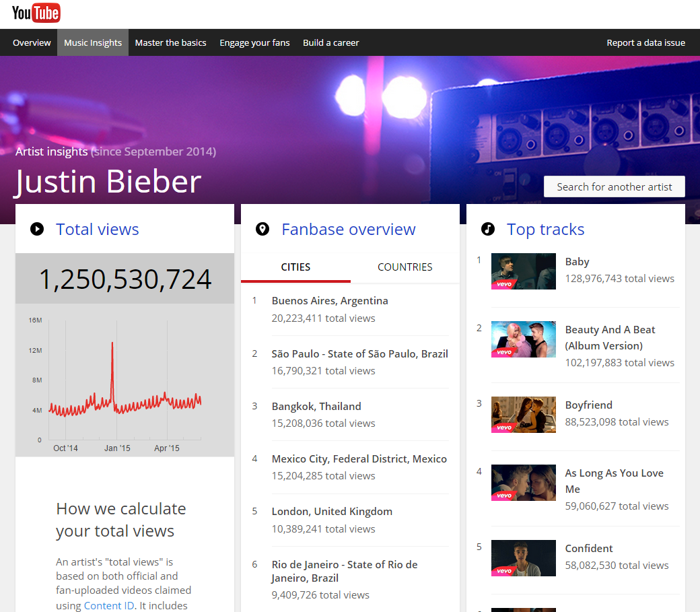
Task: Open the Beauty And A Beat thumbnail
Action: (x=523, y=339)
